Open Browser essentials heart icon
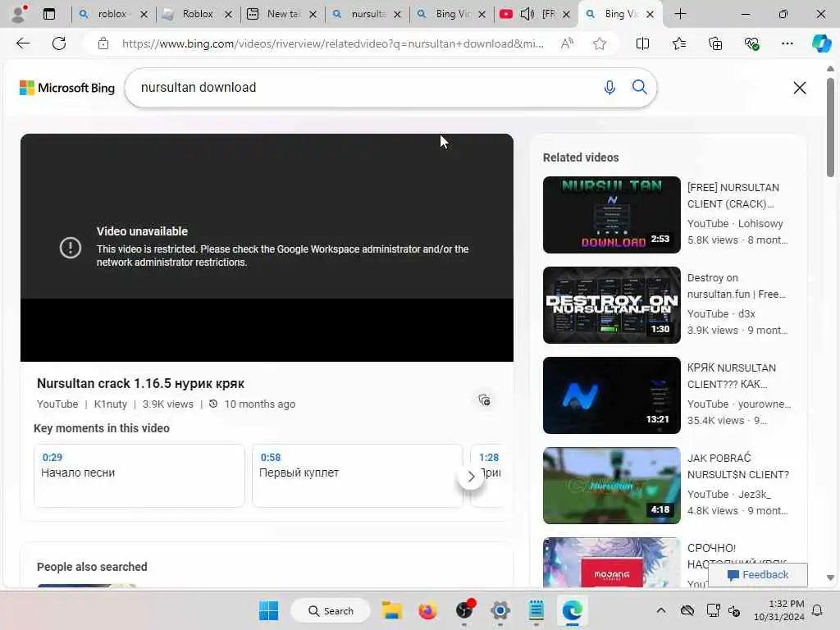Viewport: 840px width, 630px height. (751, 43)
